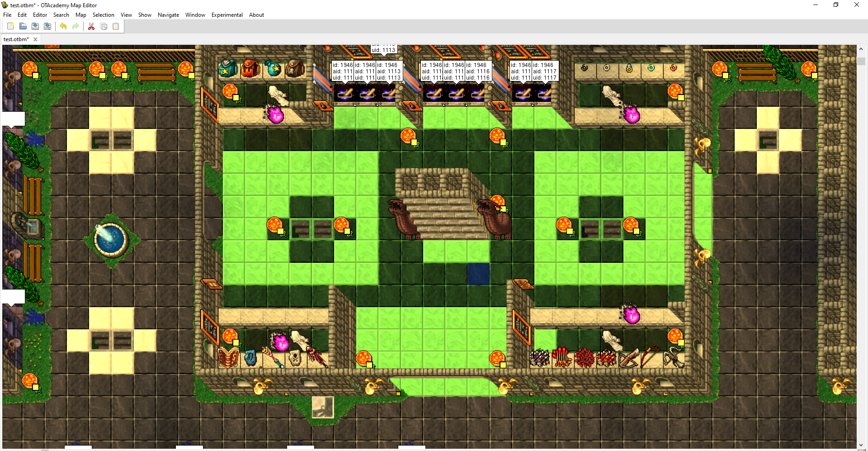
Task: Select the wooden crossbow item
Action: click(628, 358)
